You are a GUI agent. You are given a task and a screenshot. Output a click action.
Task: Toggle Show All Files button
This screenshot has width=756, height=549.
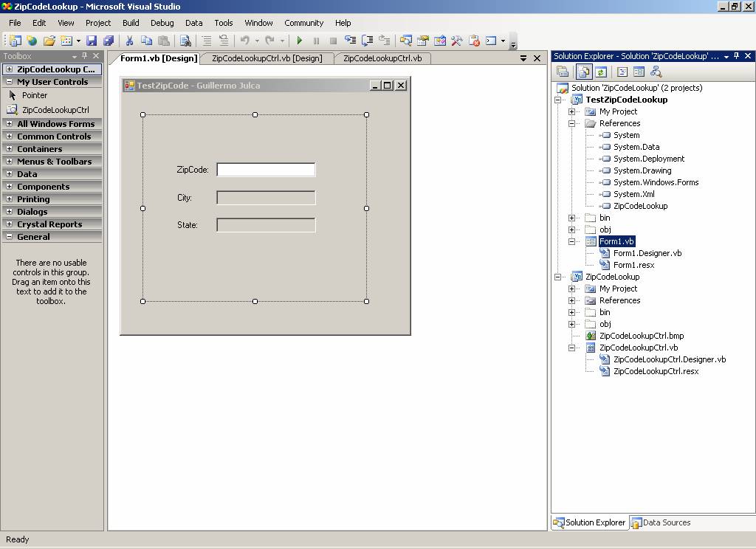[584, 72]
